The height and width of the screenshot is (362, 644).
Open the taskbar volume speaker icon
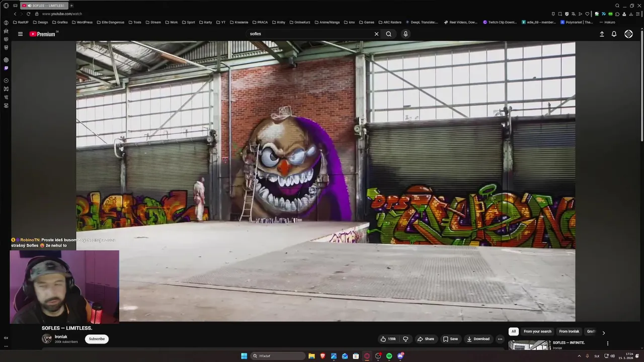pyautogui.click(x=613, y=356)
